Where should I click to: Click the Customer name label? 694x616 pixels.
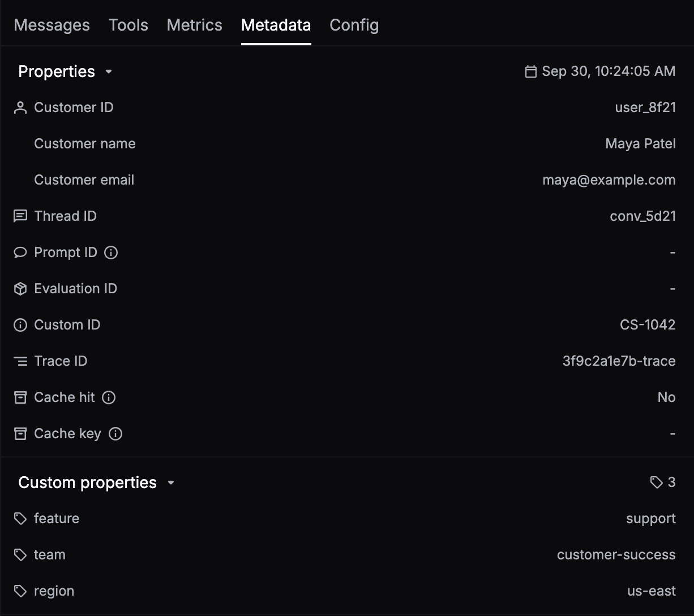85,144
